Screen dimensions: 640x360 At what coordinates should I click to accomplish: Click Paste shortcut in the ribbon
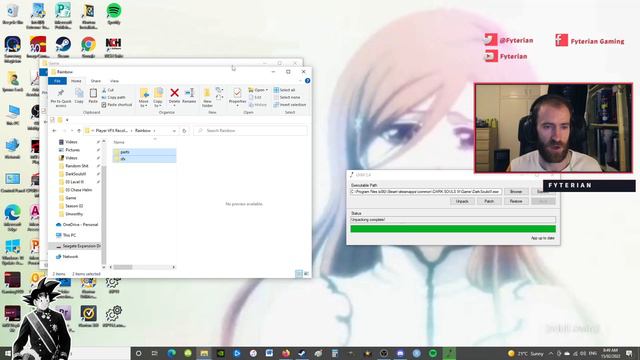click(x=117, y=105)
